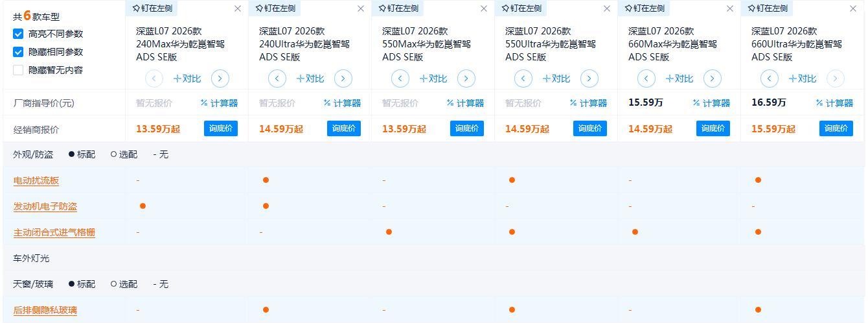Click 询底价 for the 660Max model

pos(713,128)
